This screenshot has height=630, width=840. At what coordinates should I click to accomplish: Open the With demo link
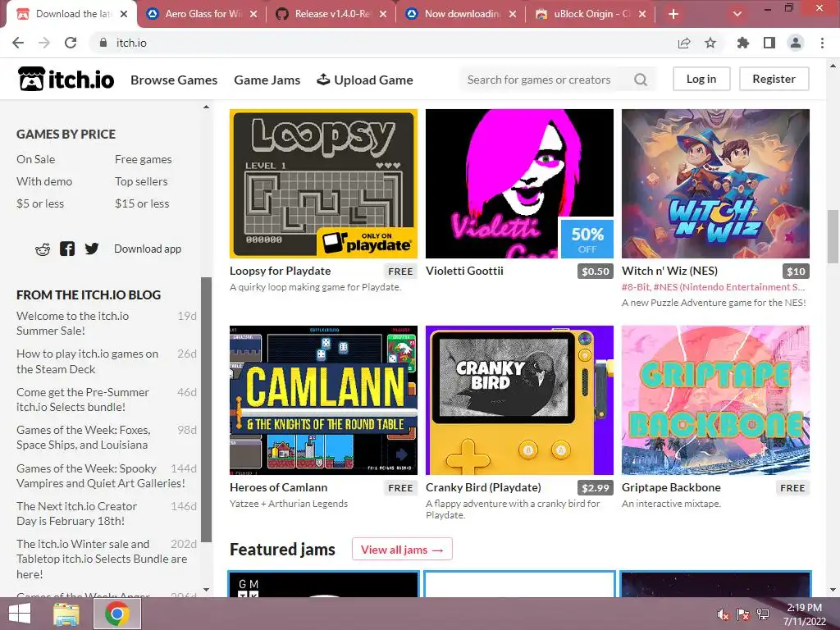[44, 181]
